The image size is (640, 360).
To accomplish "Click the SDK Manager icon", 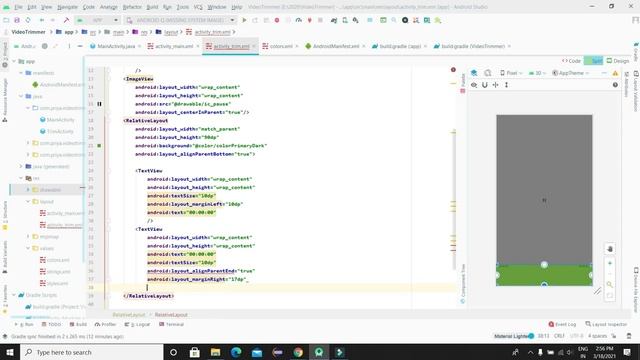I will 356,20.
